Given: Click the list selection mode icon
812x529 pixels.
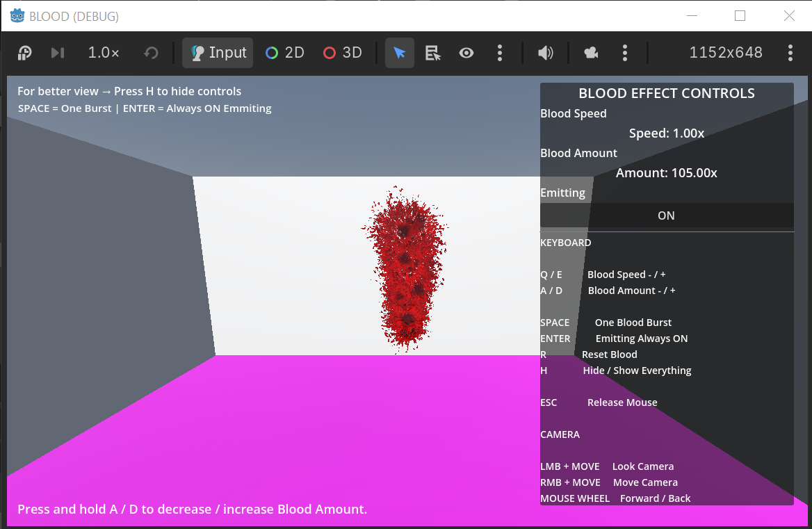Looking at the screenshot, I should click(432, 53).
